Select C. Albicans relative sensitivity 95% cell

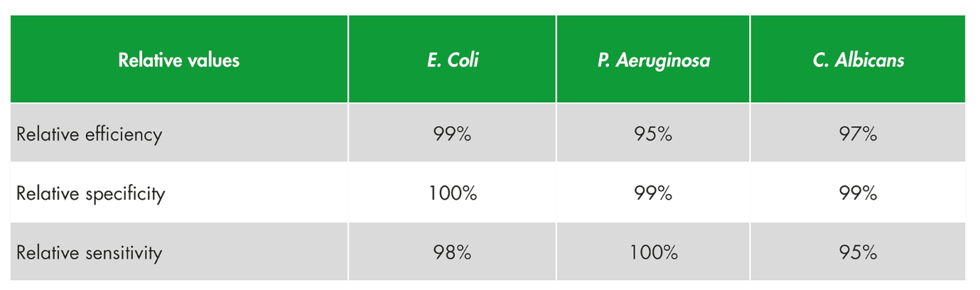click(x=858, y=253)
